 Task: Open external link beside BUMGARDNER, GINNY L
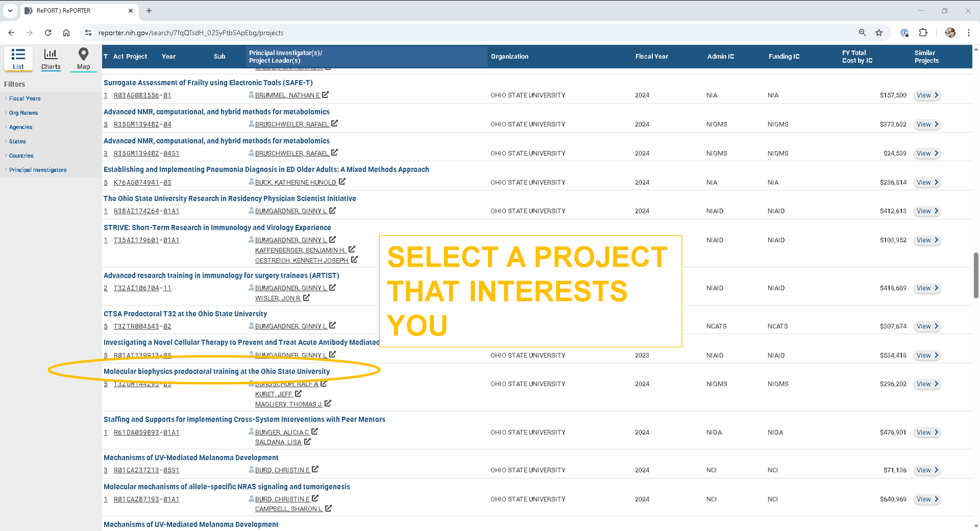tap(333, 210)
